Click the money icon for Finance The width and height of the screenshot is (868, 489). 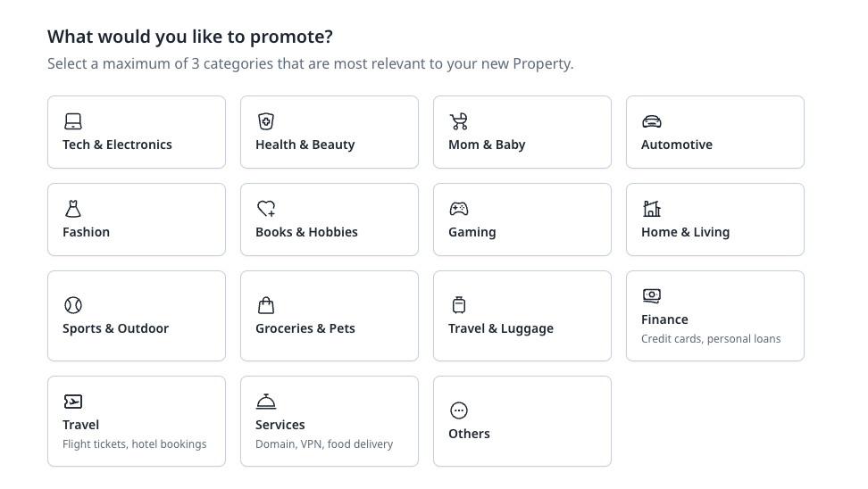tap(652, 296)
